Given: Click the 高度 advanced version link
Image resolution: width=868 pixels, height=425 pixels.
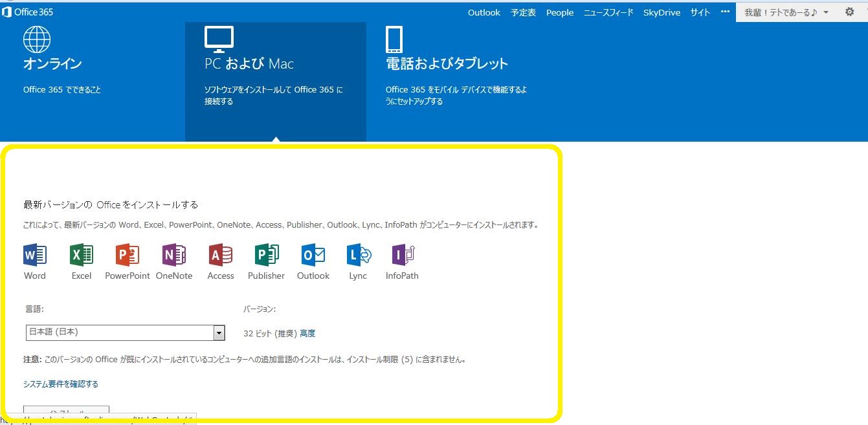Looking at the screenshot, I should 307,334.
